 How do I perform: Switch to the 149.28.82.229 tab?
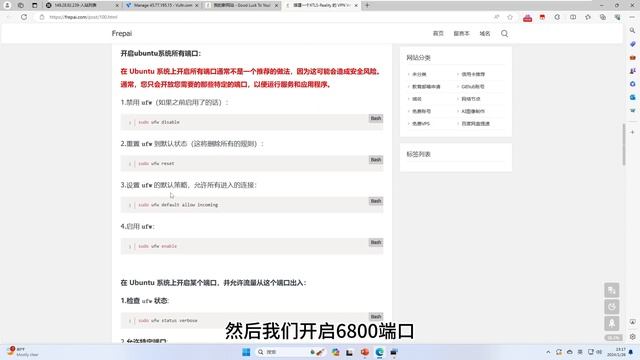82,5
